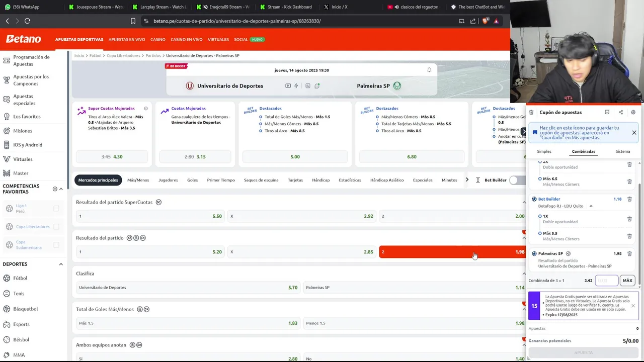644x362 pixels.
Task: Enable match notifications bell icon
Action: point(429,70)
